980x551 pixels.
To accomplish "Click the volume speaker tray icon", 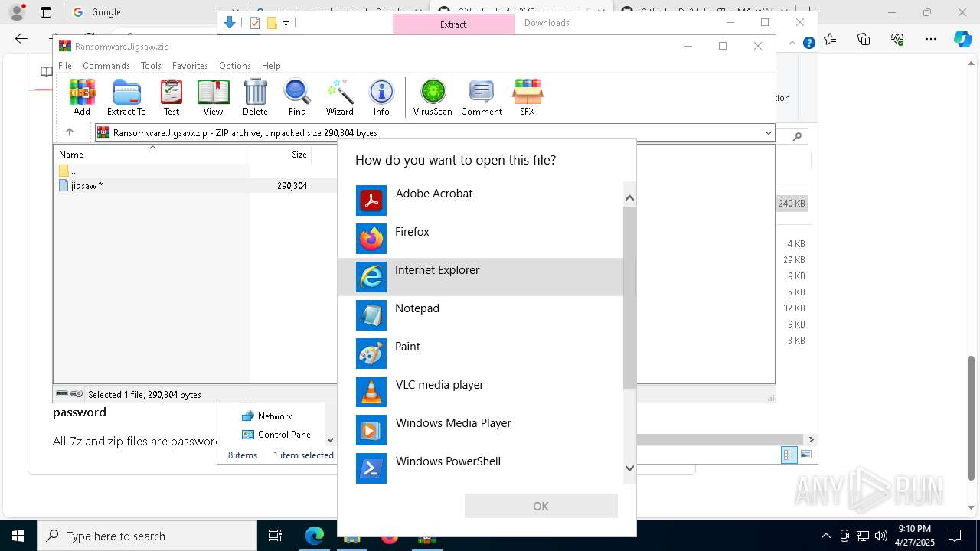I will point(880,536).
